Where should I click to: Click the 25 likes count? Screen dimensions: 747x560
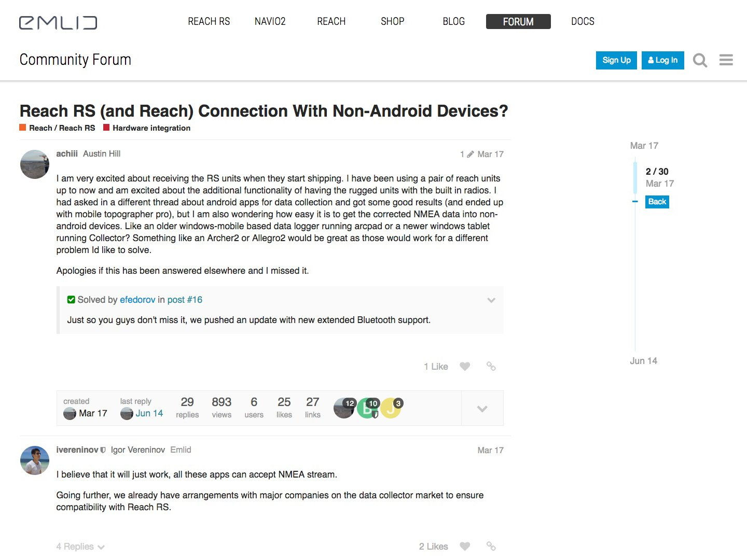point(284,408)
